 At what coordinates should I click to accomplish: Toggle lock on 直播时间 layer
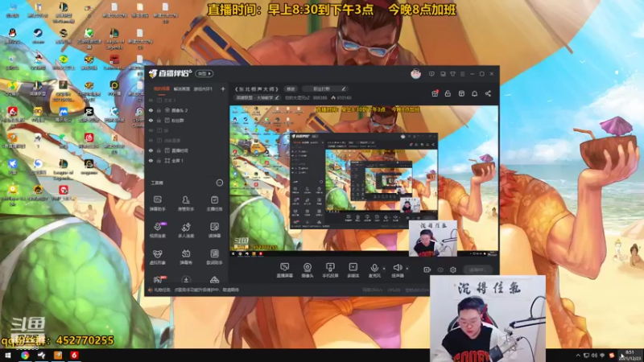coord(159,150)
